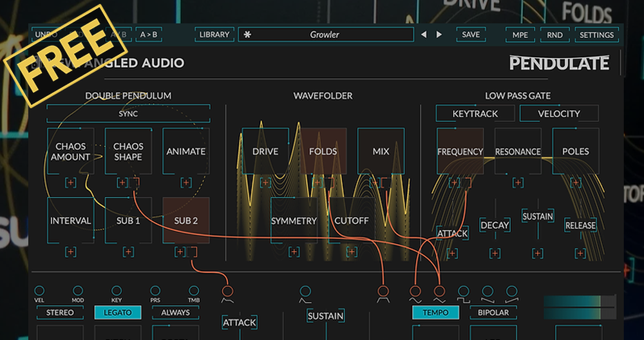Copy settings with the A > B button
Screen dimensions: 644x340
(x=149, y=35)
